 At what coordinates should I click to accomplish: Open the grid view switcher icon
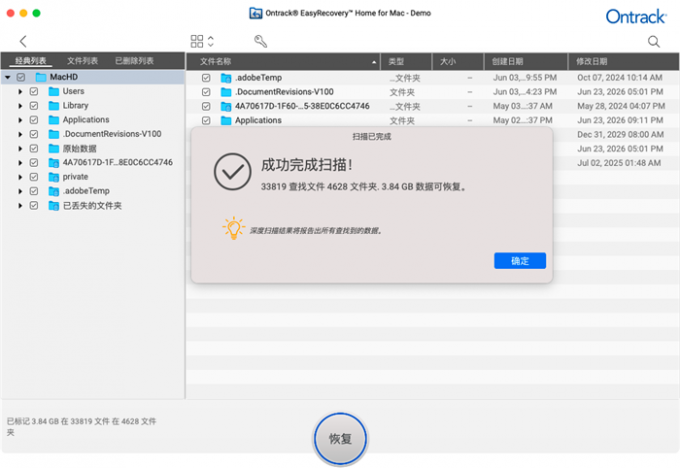pos(197,41)
